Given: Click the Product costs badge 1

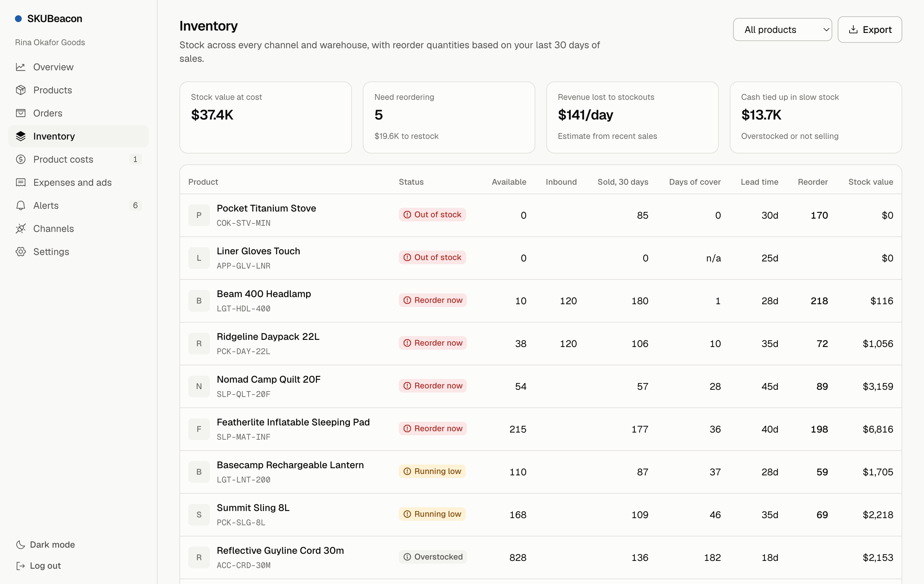Looking at the screenshot, I should (x=135, y=159).
